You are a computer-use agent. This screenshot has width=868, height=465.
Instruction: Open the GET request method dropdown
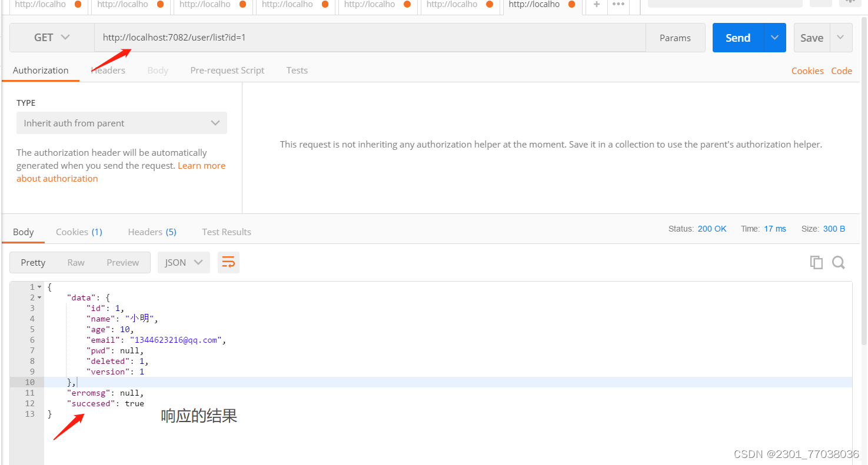[66, 37]
